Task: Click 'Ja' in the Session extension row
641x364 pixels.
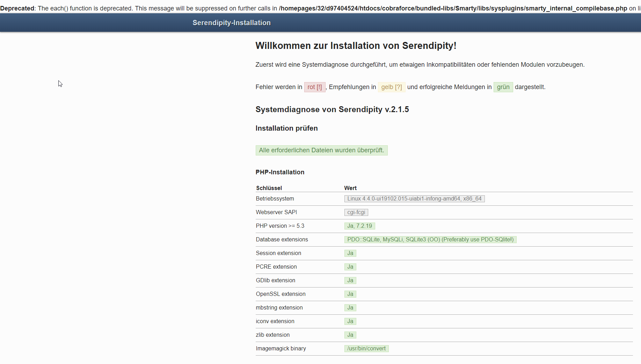Action: tap(350, 253)
